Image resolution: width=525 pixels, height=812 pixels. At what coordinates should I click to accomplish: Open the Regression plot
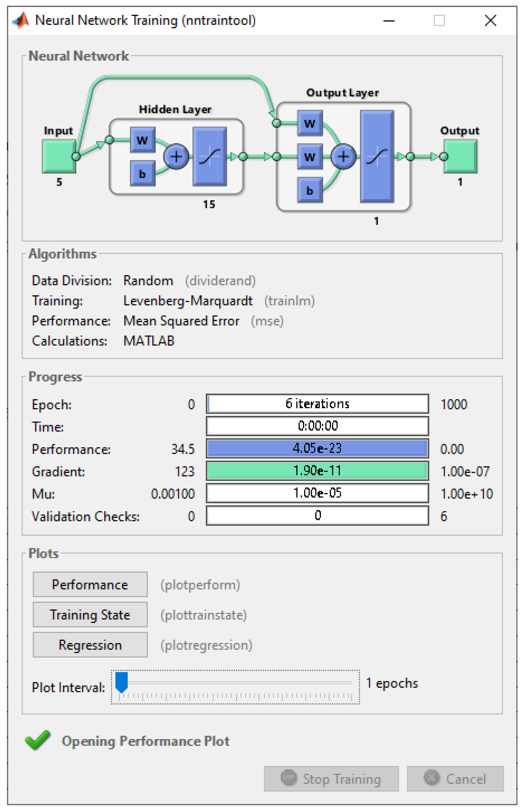90,645
